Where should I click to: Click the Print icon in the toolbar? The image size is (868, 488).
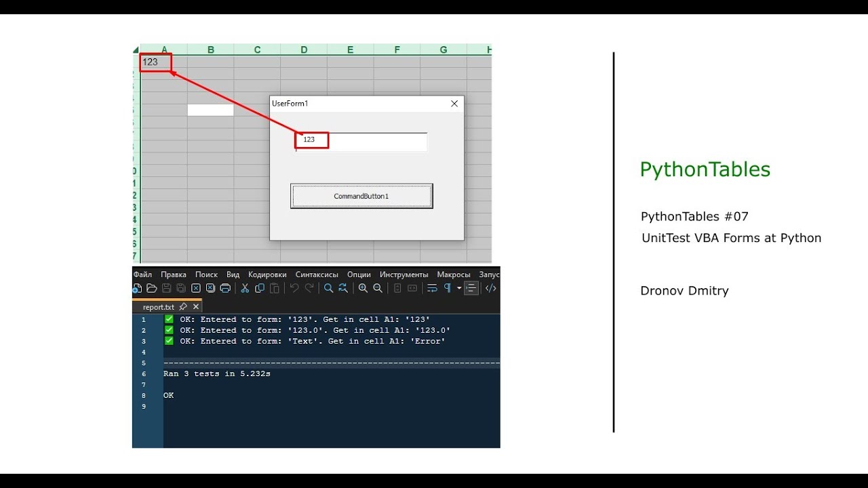pos(225,288)
